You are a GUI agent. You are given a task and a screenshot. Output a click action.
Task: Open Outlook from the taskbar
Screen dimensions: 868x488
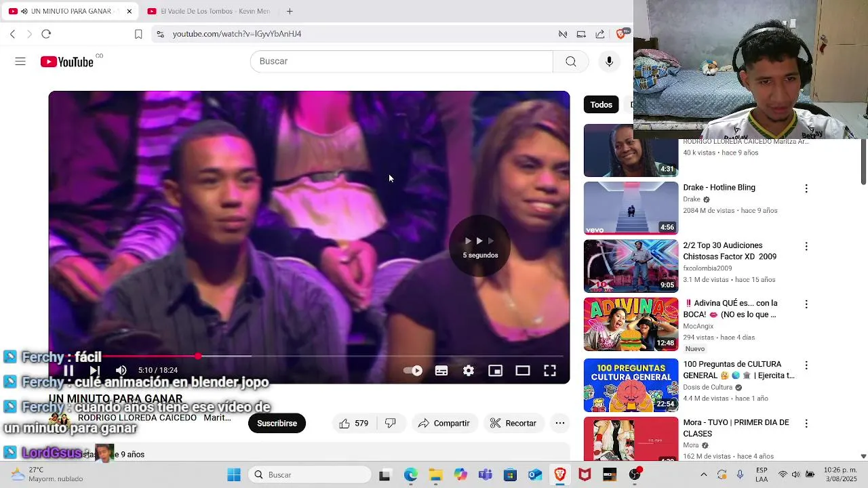pos(535,475)
